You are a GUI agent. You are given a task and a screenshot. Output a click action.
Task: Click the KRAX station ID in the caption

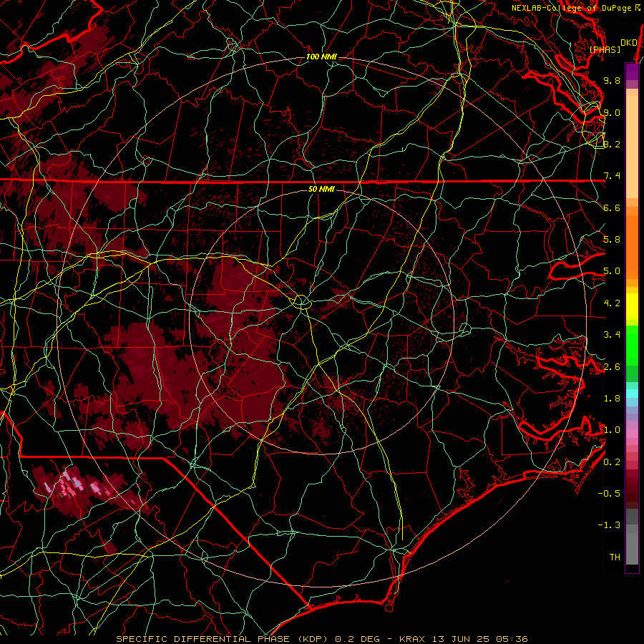412,639
